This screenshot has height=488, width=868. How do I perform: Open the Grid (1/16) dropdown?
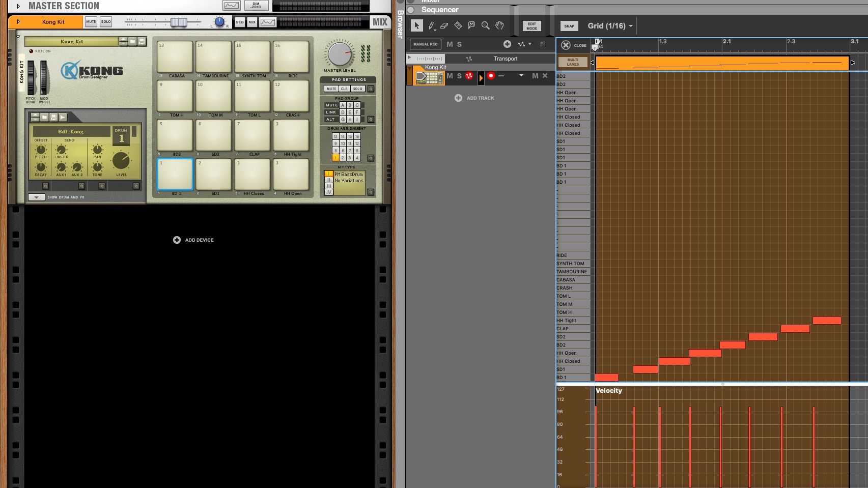[610, 26]
